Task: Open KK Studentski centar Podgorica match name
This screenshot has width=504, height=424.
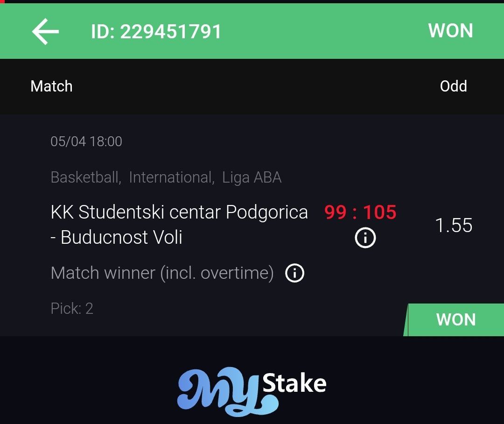Action: point(179,212)
